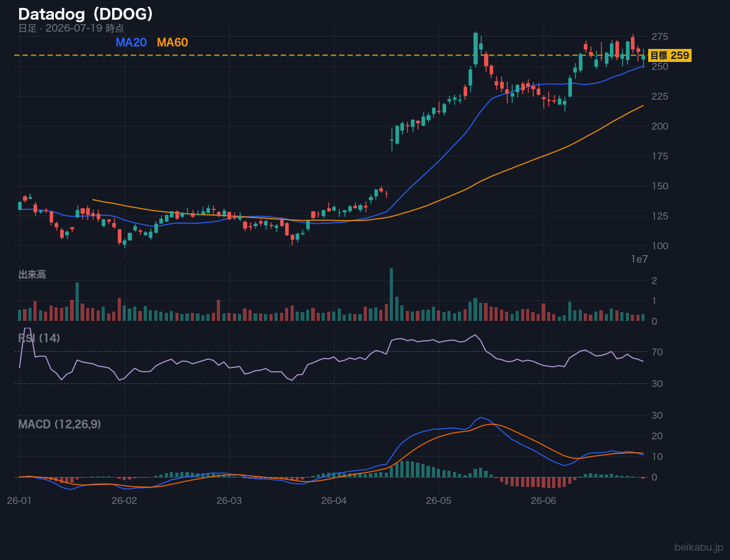Select the MA20 legend label
The height and width of the screenshot is (560, 730).
click(131, 42)
